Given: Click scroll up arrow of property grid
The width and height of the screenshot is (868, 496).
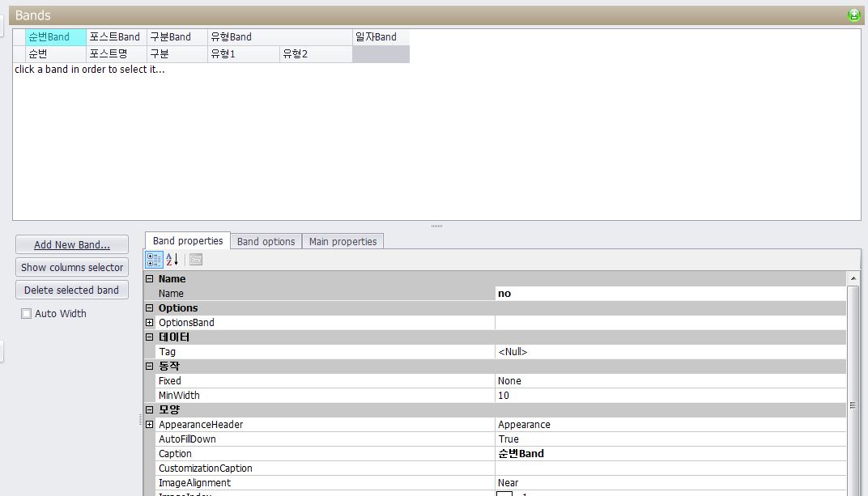Looking at the screenshot, I should point(853,278).
